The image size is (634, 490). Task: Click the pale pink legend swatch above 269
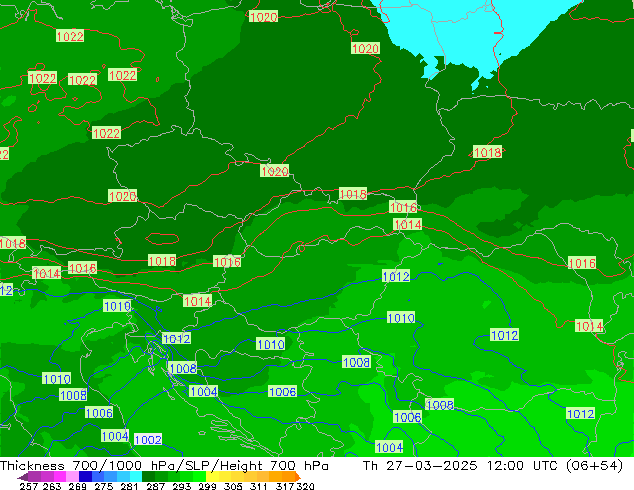coord(72,476)
